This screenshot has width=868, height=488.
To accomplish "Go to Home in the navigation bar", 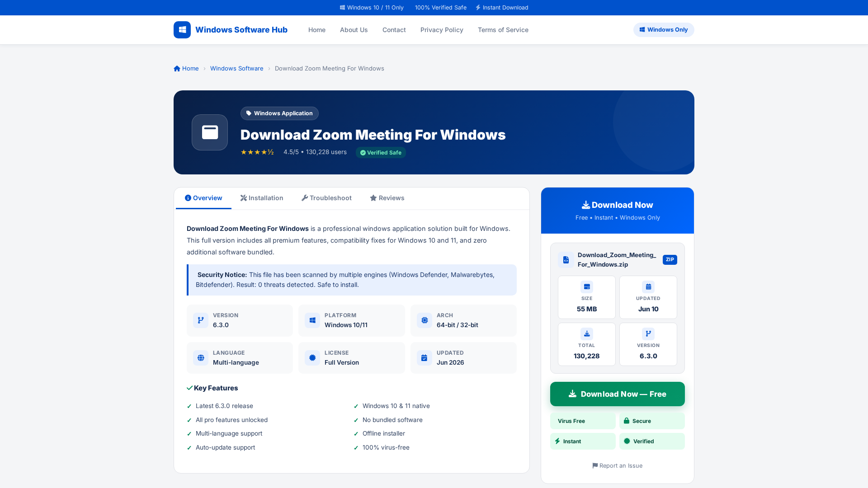I will [x=317, y=30].
